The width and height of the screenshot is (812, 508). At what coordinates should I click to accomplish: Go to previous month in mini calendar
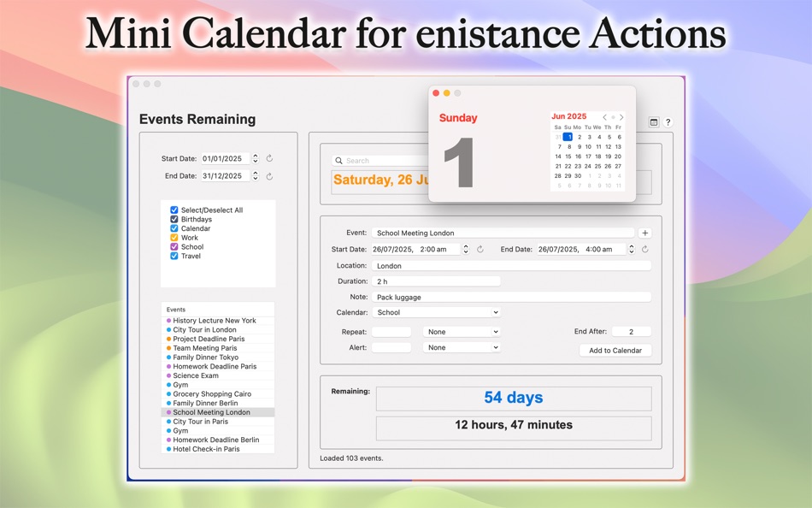coord(604,117)
